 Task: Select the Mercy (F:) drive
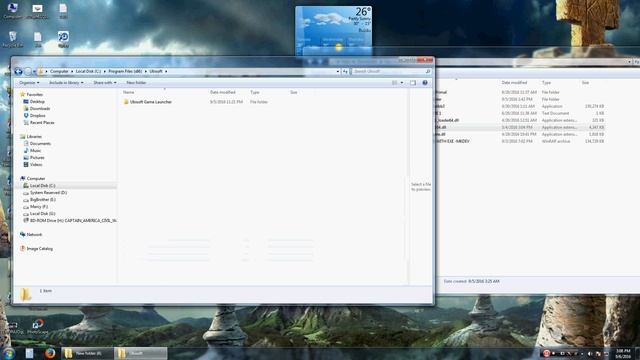tap(39, 207)
